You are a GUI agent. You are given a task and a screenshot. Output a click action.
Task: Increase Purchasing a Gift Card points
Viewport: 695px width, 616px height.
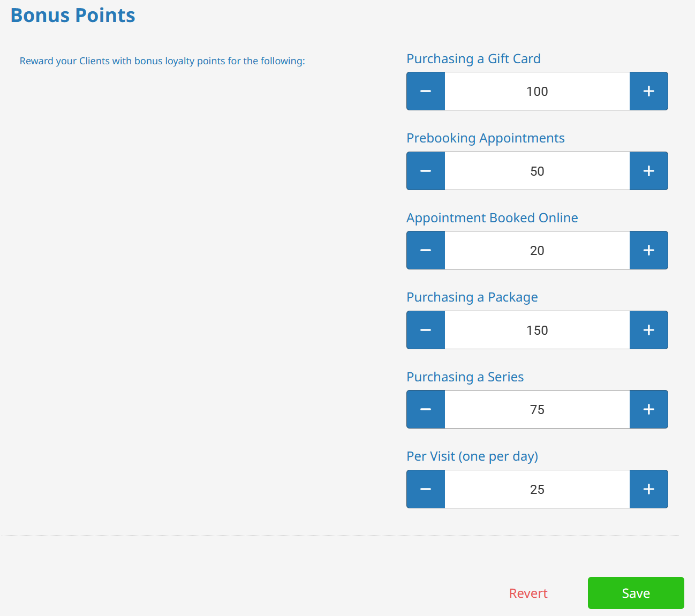click(648, 91)
